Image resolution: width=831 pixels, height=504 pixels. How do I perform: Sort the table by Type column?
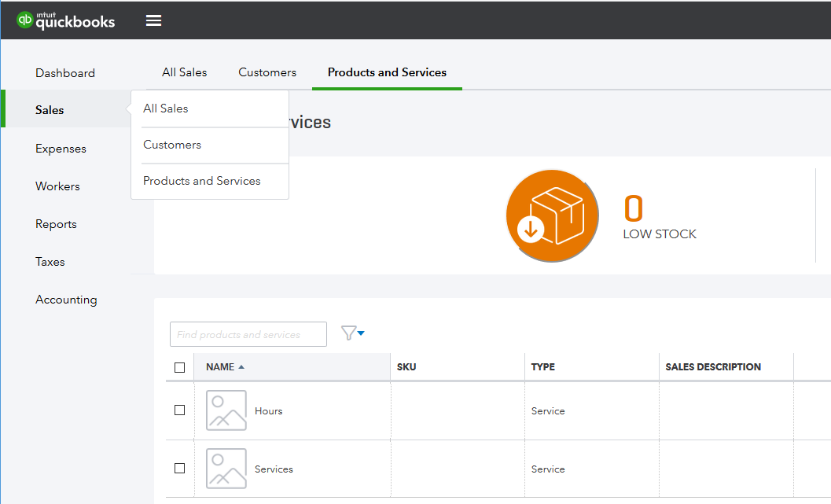click(x=543, y=367)
